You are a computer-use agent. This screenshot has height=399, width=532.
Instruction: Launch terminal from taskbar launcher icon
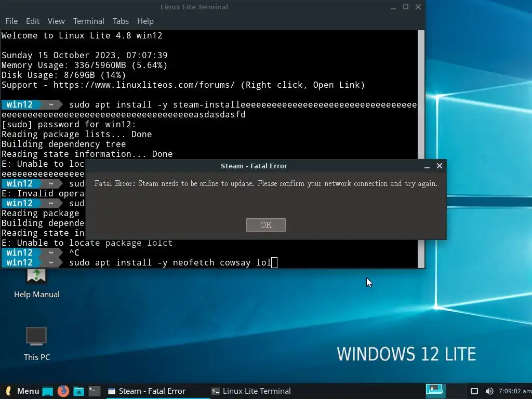click(95, 391)
